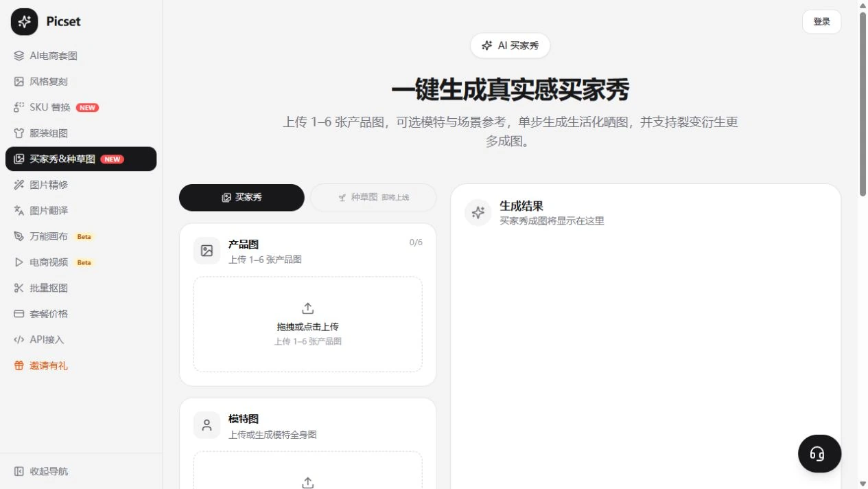The height and width of the screenshot is (489, 868).
Task: Open 万能画布 Beta in sidebar
Action: click(81, 236)
